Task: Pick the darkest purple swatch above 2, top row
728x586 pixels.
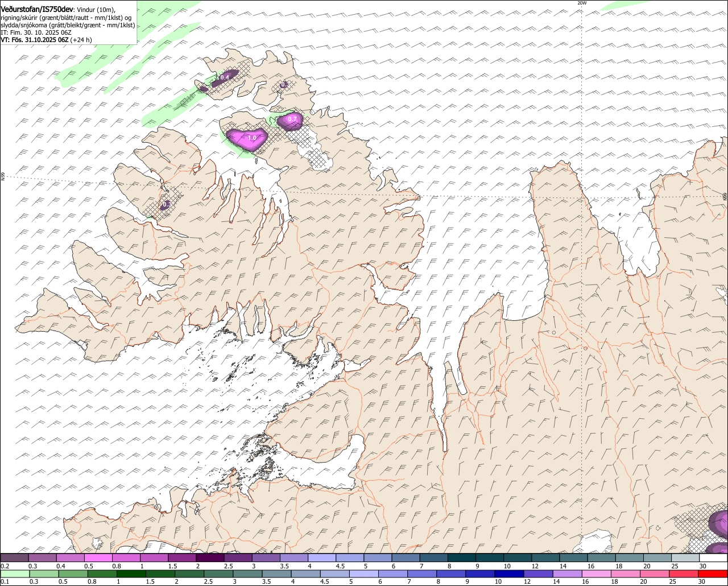Action: 210,558
